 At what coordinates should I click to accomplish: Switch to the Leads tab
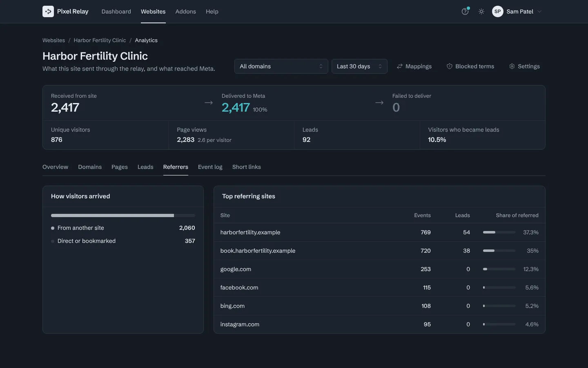145,167
